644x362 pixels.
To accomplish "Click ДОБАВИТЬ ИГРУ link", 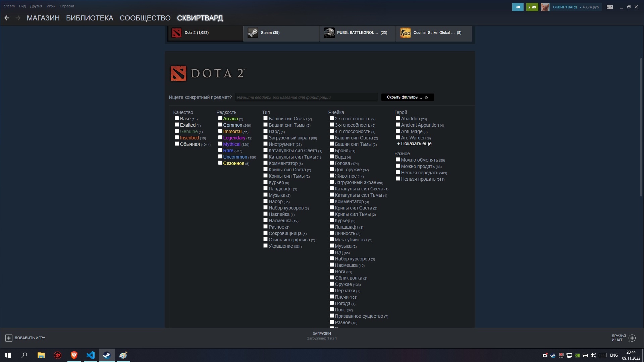I will [x=30, y=338].
